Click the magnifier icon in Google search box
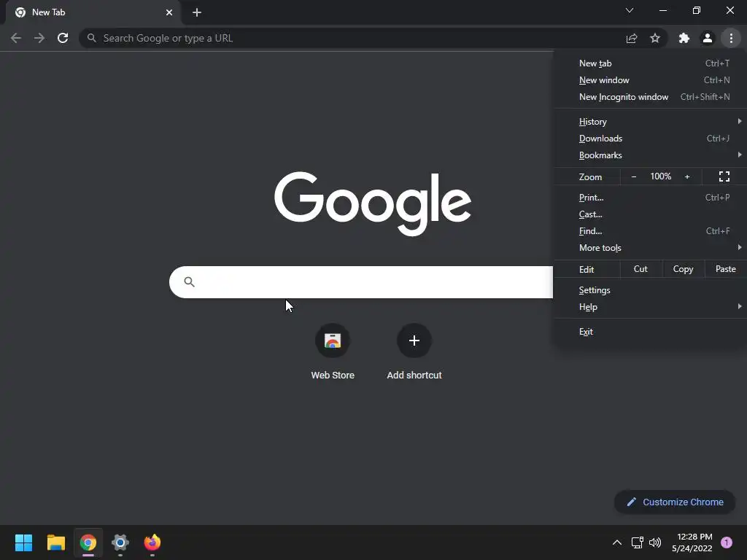Viewport: 747px width, 560px height. pyautogui.click(x=189, y=282)
